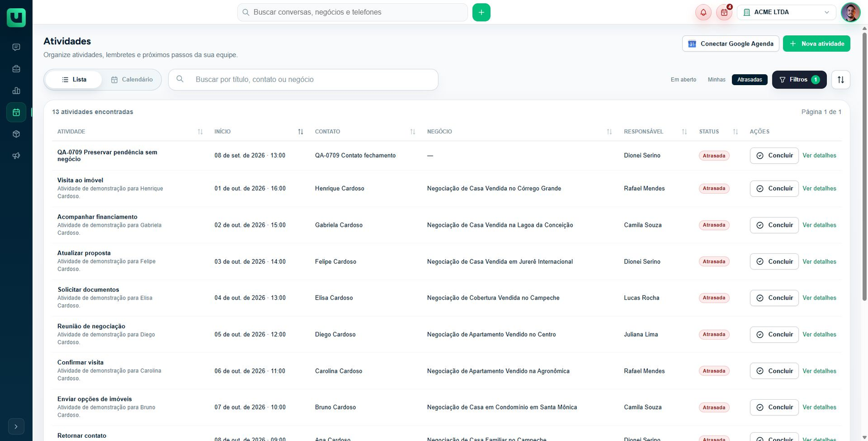Sort by the INÍCIO column arrows
Image resolution: width=868 pixels, height=441 pixels.
[301, 132]
